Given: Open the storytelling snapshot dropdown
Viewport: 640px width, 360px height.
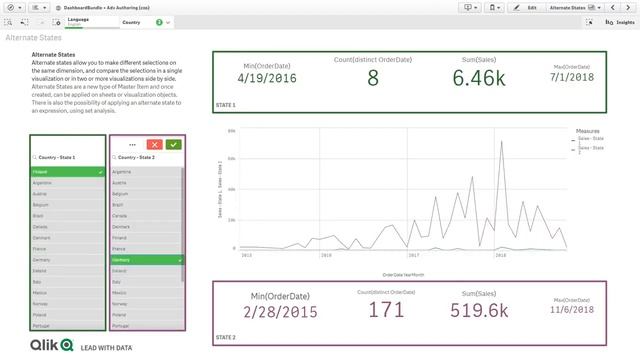Looking at the screenshot, I should click(470, 7).
